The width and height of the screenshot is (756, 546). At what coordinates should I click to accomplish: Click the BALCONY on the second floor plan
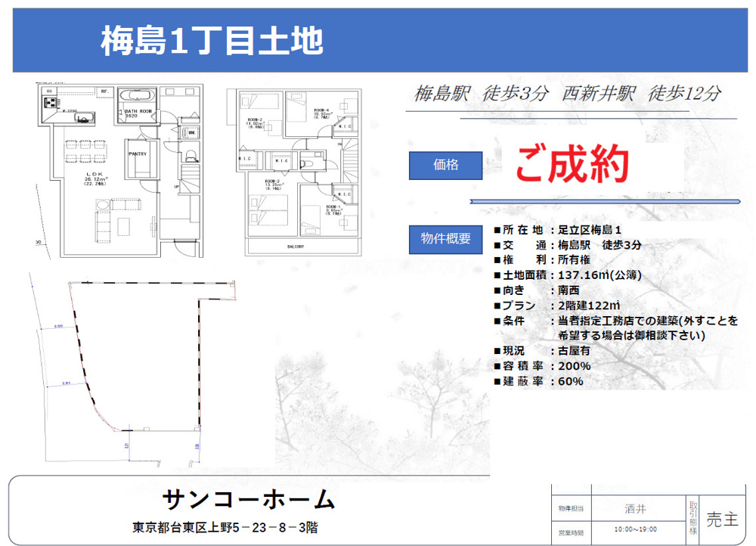point(295,246)
